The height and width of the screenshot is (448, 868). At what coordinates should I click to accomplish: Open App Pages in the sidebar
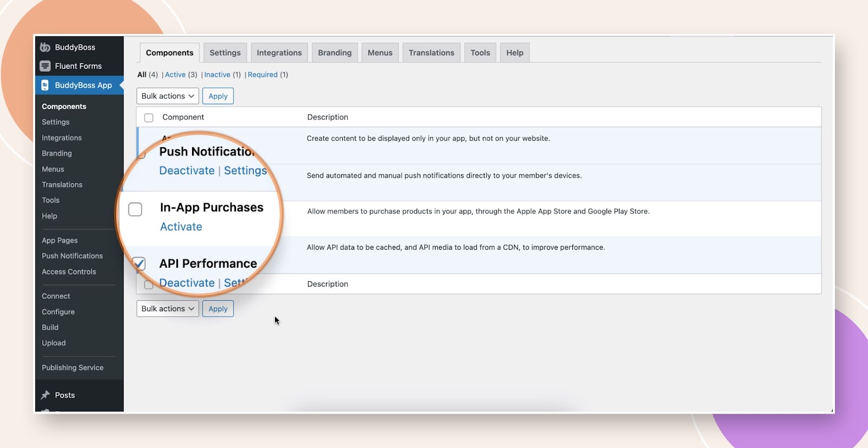click(x=60, y=241)
